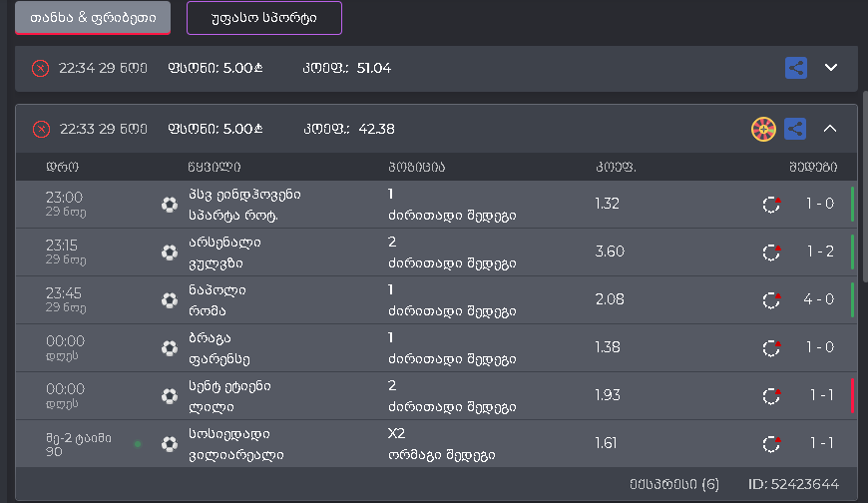Share the 51.04 odds bet
The image size is (868, 503).
tap(795, 68)
